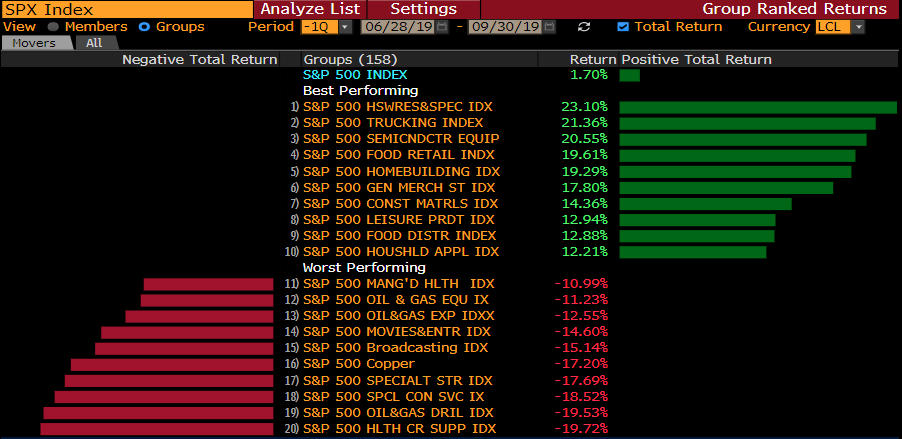
Task: Open the end date calendar picker icon
Action: pyautogui.click(x=549, y=27)
